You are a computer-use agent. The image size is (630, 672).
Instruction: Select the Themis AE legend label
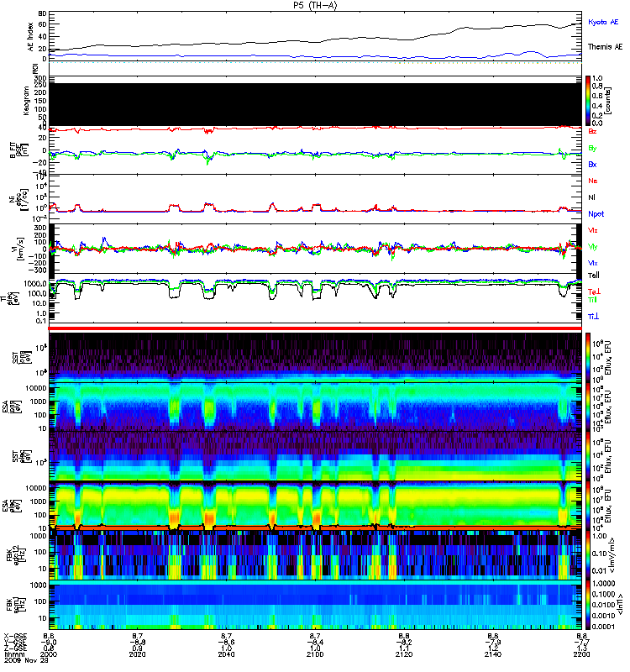(605, 47)
